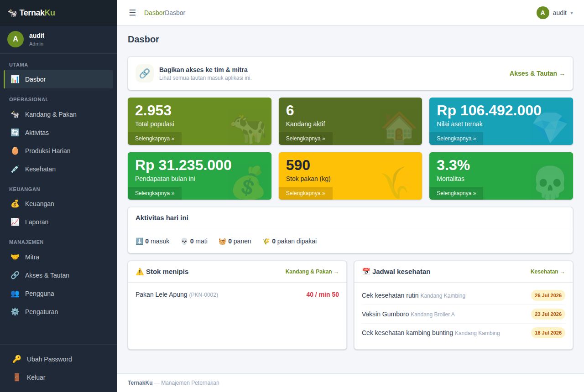Click the Aktivitas refresh arrows icon
Image resolution: width=584 pixels, height=392 pixels.
[15, 133]
